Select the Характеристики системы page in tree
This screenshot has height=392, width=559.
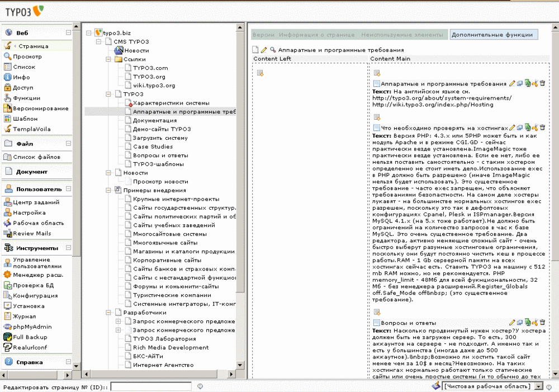coord(170,103)
